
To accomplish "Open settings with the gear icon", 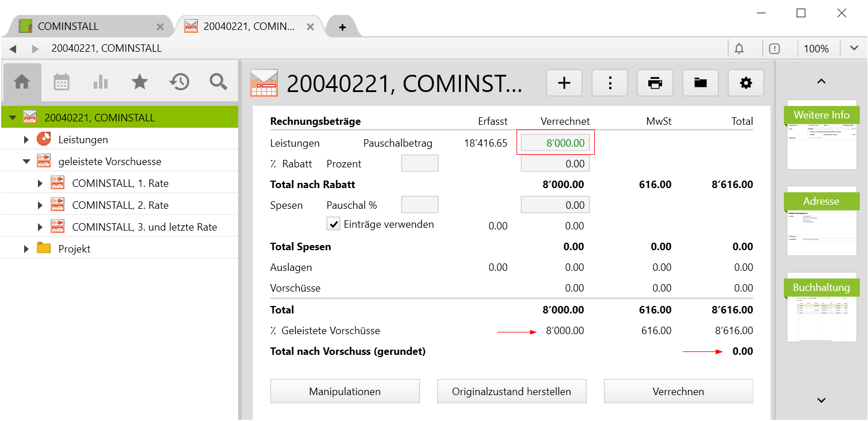I will pyautogui.click(x=746, y=83).
